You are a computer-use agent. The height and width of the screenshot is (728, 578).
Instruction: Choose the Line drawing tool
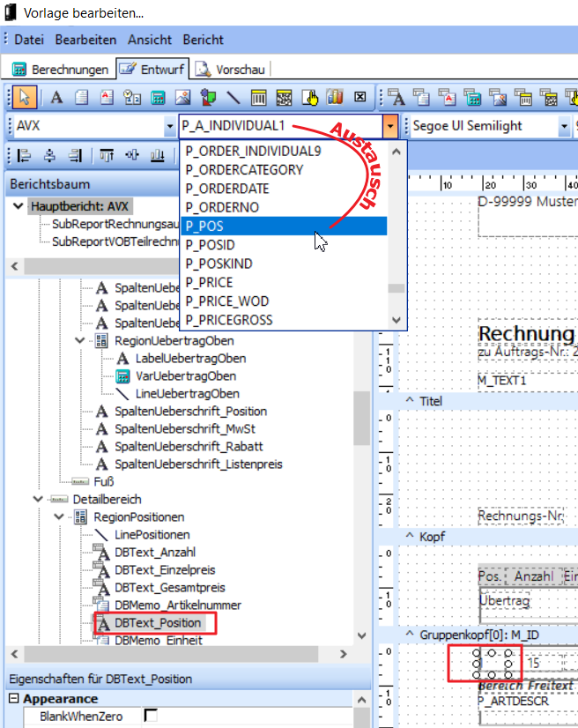(233, 98)
